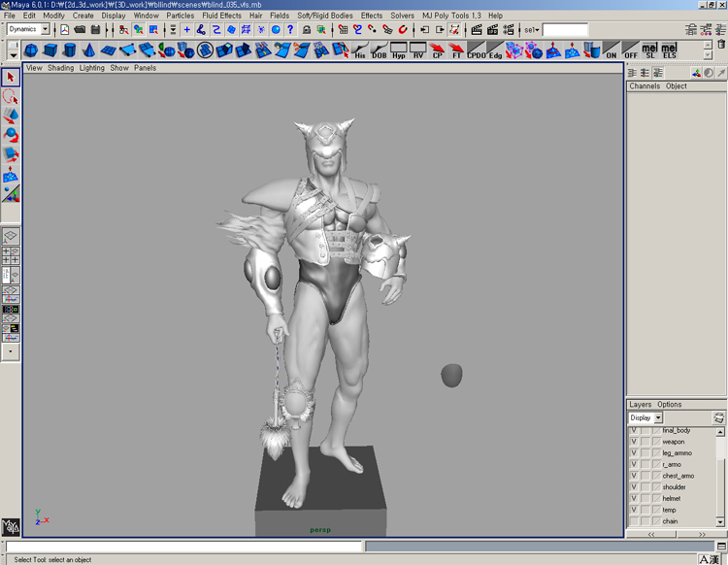
Task: Click the Options menu in Layers panel
Action: (670, 405)
